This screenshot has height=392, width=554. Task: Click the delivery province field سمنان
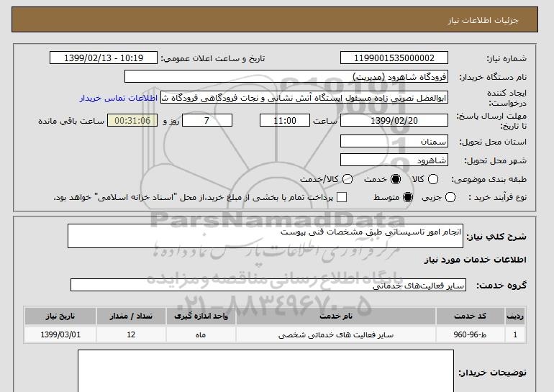394,141
